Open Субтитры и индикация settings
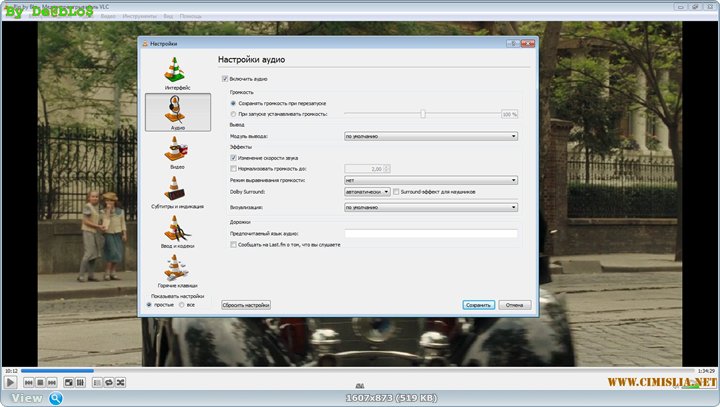This screenshot has width=720, height=407. 177,190
